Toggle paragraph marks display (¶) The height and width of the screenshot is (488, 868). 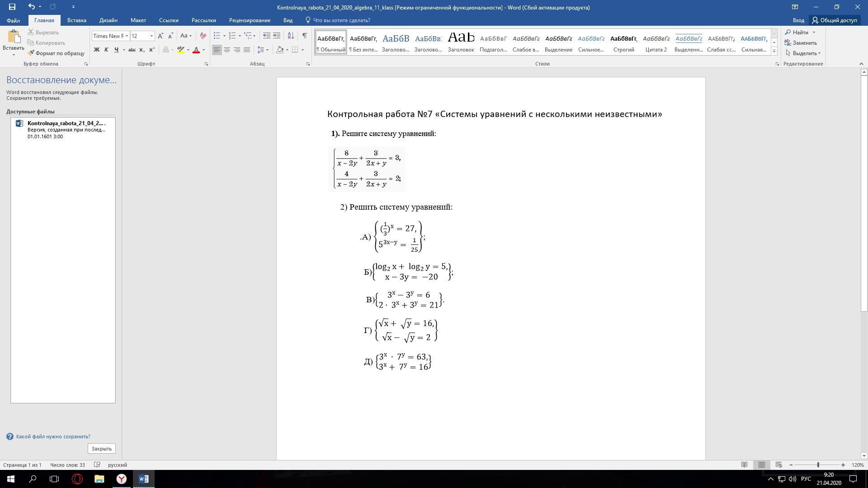(305, 36)
